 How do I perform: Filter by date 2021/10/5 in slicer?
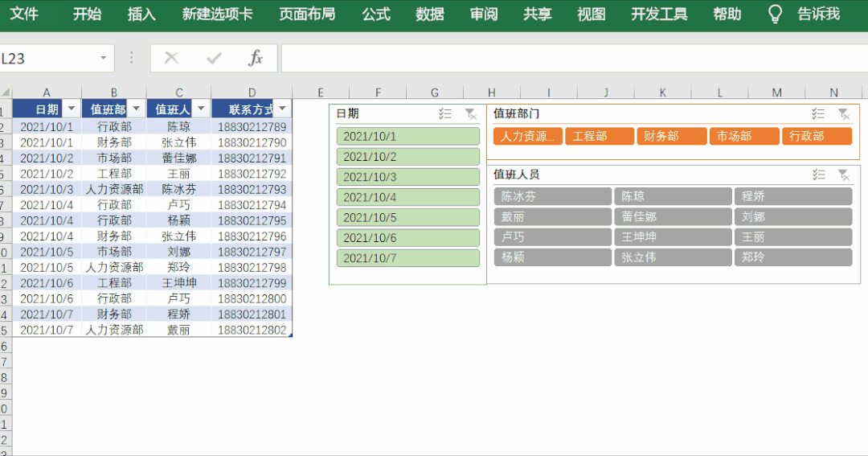[408, 217]
